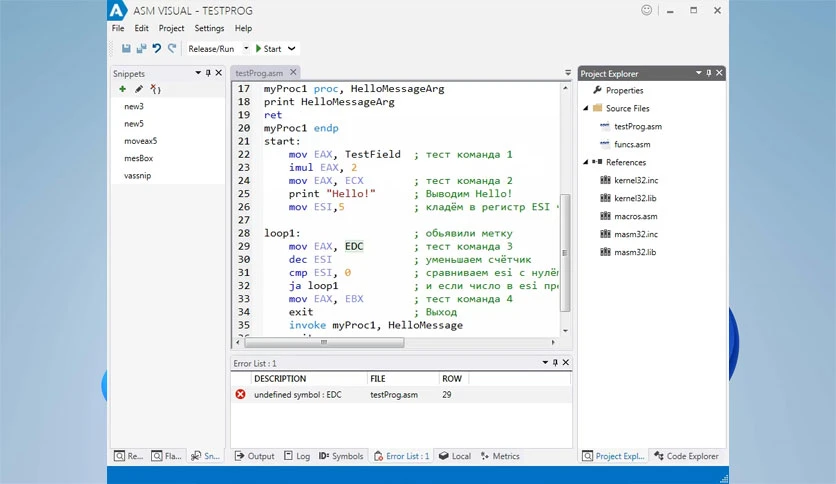Select the Fla... bottom left tab
The image size is (836, 484).
[166, 456]
